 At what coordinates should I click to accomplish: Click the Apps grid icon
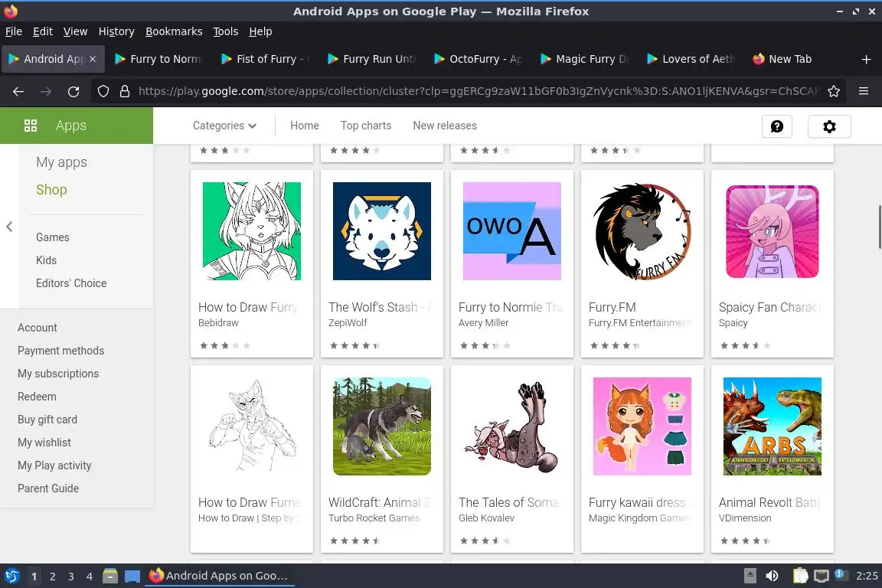click(31, 126)
